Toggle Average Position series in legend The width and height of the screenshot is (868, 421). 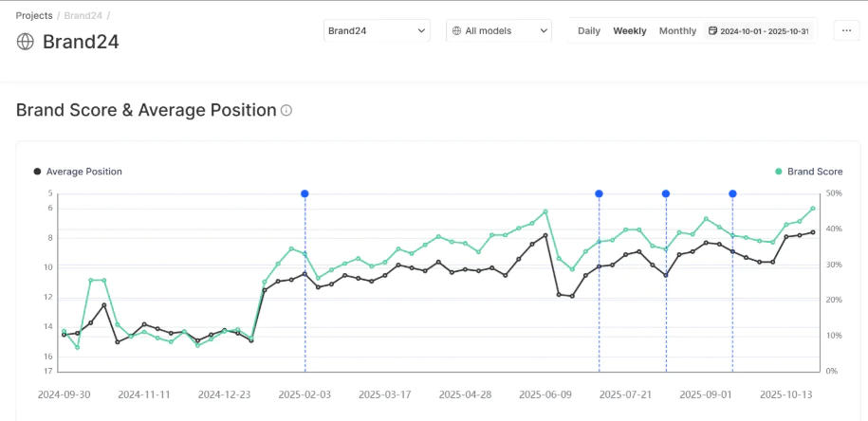(x=83, y=172)
